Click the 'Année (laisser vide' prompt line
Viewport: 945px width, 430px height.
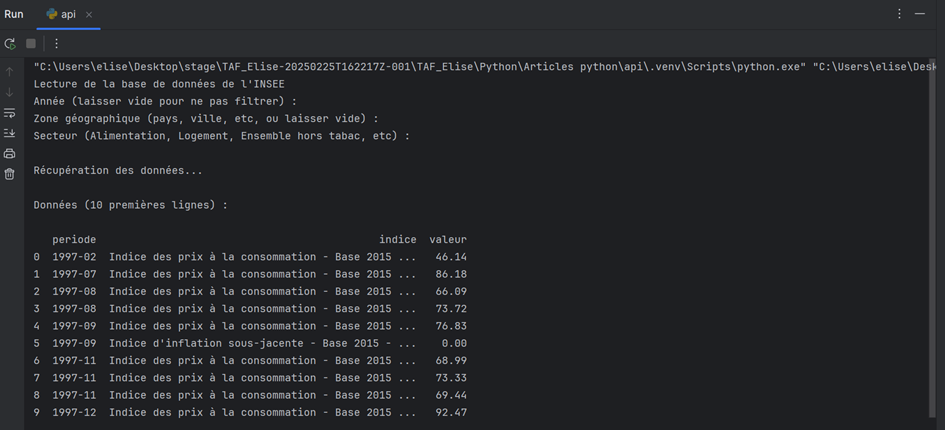click(166, 101)
